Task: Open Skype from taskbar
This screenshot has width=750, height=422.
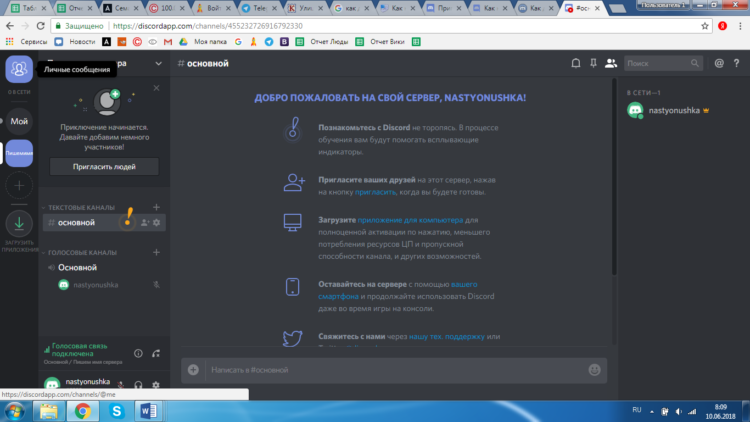Action: click(116, 411)
